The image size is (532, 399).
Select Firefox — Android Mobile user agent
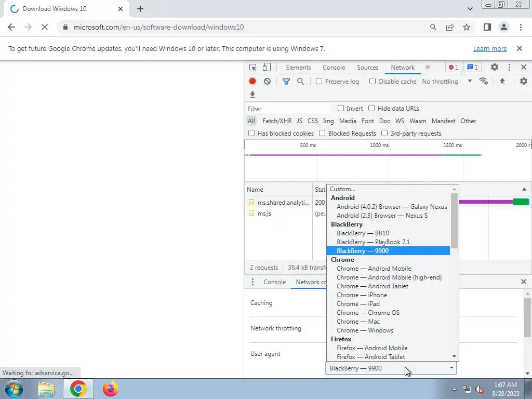[x=388, y=348]
